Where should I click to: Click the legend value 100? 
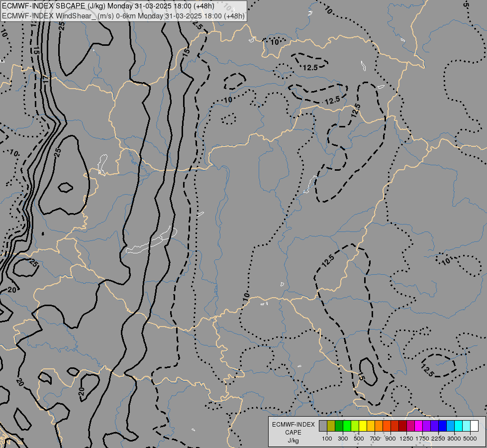(x=327, y=439)
